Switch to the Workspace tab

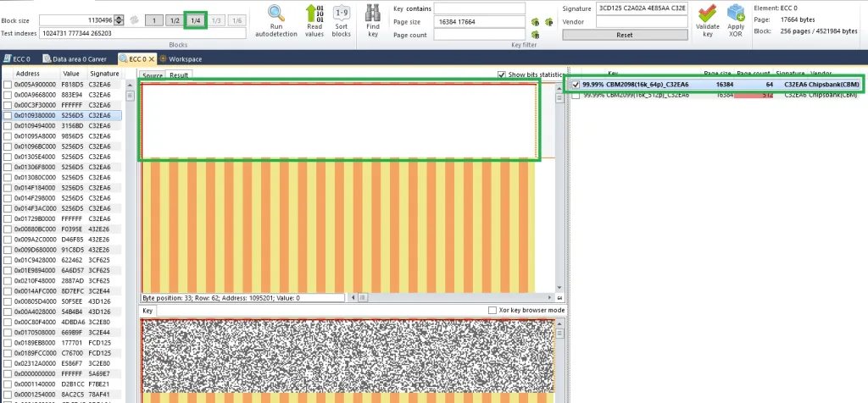(181, 58)
